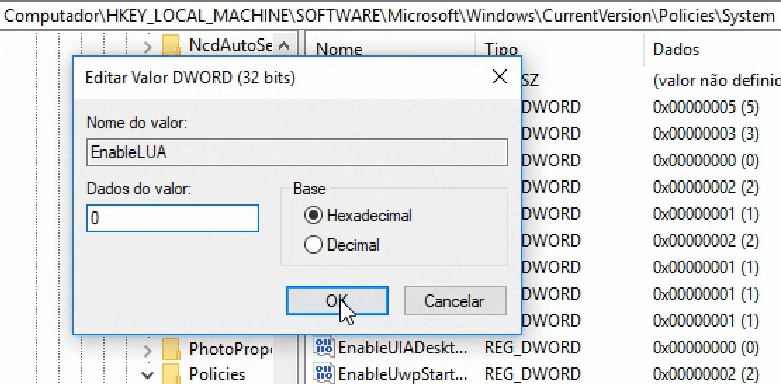Click the EnableUwpStart... value icon
Screen dimensions: 781x384
click(324, 374)
